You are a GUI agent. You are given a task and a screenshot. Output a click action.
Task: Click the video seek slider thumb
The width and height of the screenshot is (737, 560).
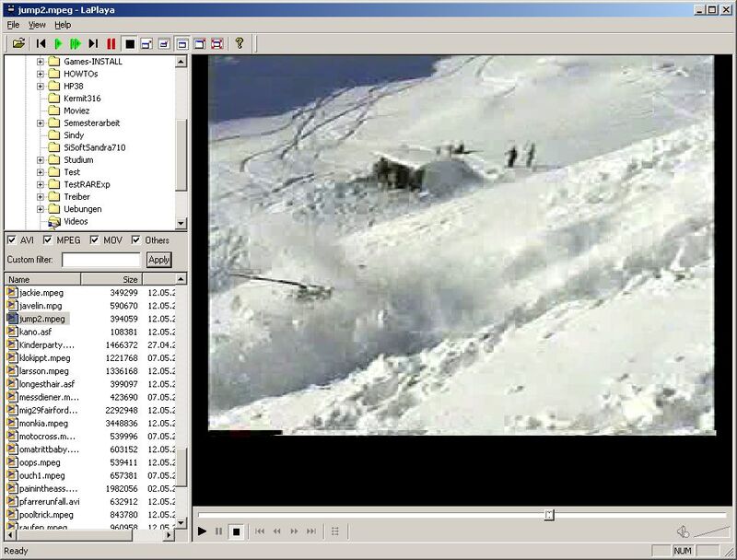click(549, 515)
